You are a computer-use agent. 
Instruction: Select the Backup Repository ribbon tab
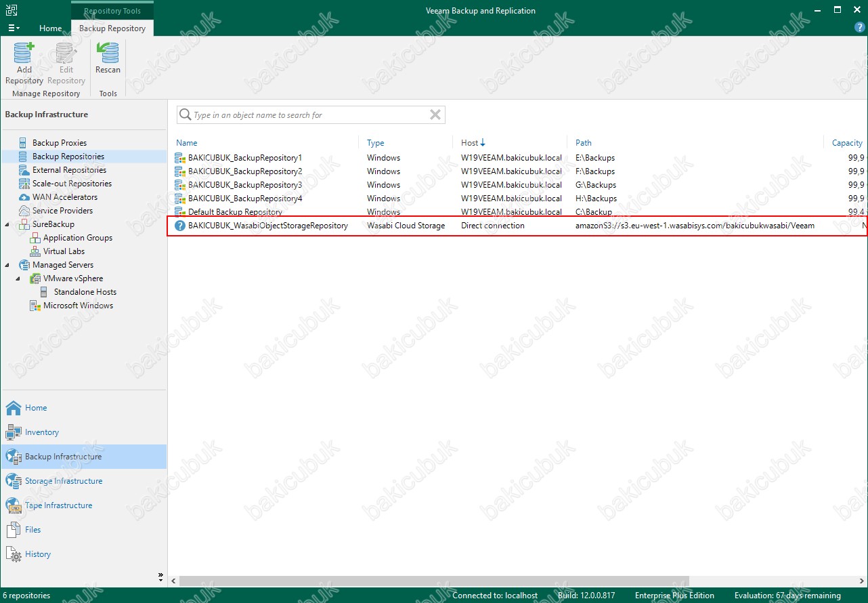click(x=112, y=28)
